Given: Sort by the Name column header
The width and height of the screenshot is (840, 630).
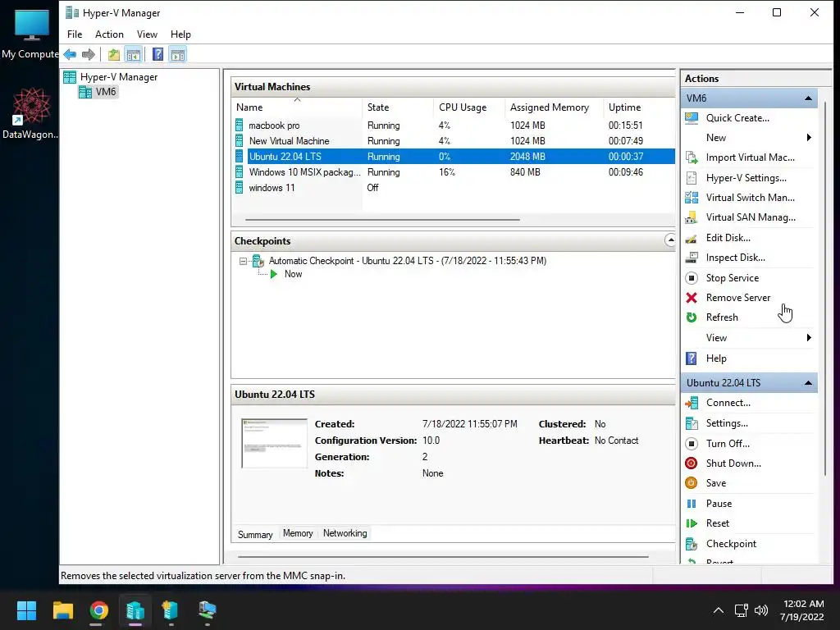Looking at the screenshot, I should [297, 107].
